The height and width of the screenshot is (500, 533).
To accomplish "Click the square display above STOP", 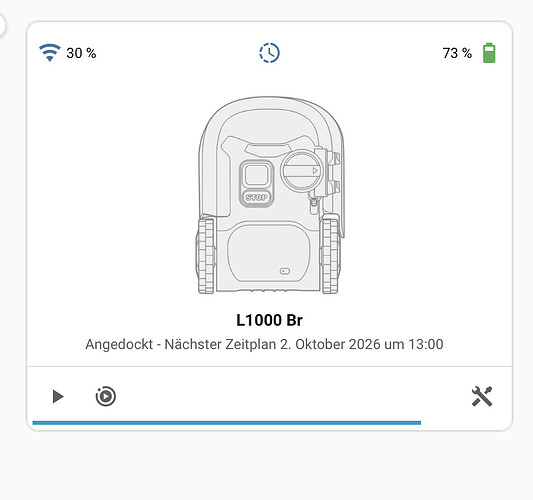I will click(x=256, y=175).
